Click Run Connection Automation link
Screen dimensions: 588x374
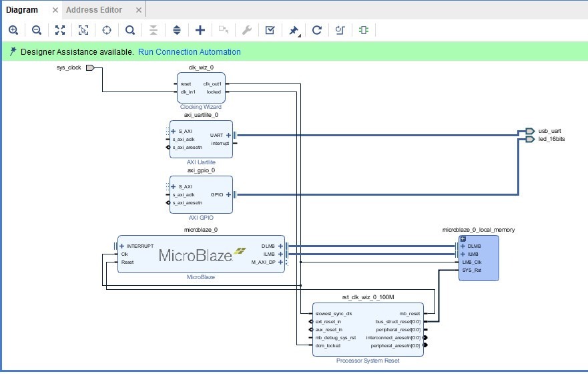point(190,51)
